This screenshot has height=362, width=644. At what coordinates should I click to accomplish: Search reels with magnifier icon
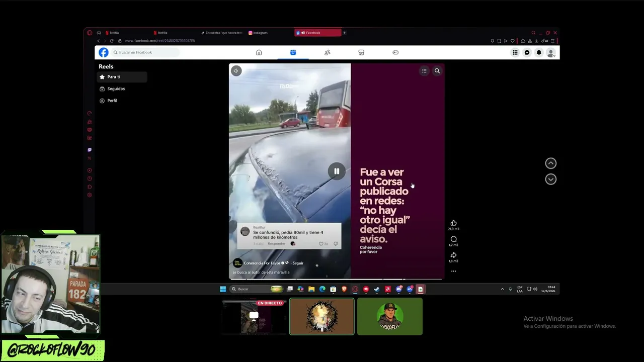pos(437,71)
